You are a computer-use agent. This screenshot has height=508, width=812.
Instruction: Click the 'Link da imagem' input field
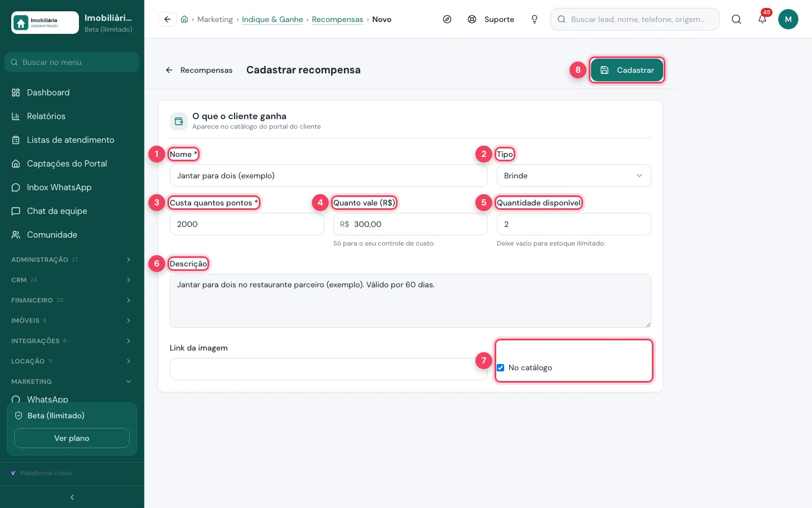coord(329,369)
